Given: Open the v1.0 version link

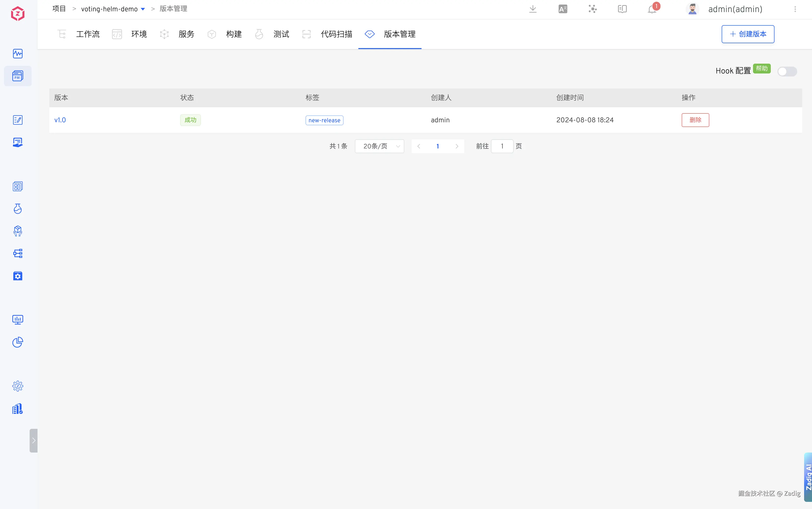Looking at the screenshot, I should point(60,120).
